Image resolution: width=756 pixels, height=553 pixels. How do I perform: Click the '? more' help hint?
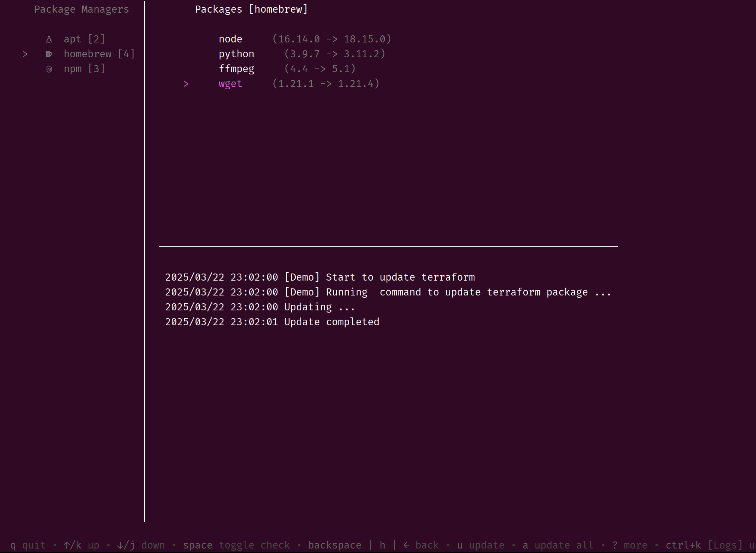click(630, 545)
